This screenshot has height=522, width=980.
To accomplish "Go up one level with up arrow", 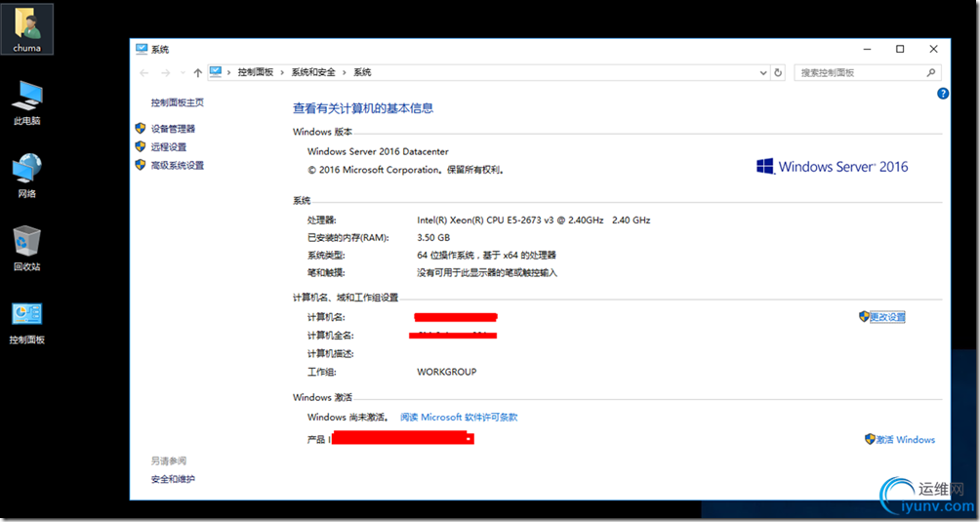I will pos(197,73).
